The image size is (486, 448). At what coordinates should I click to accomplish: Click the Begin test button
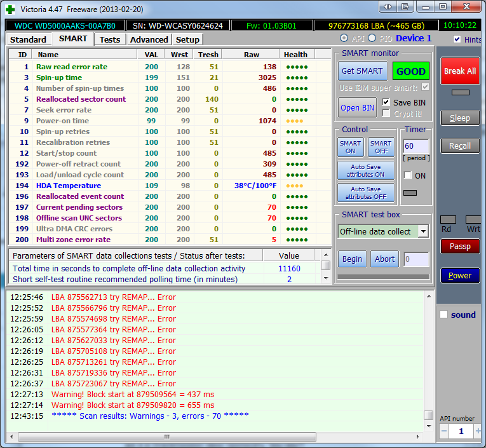352,259
